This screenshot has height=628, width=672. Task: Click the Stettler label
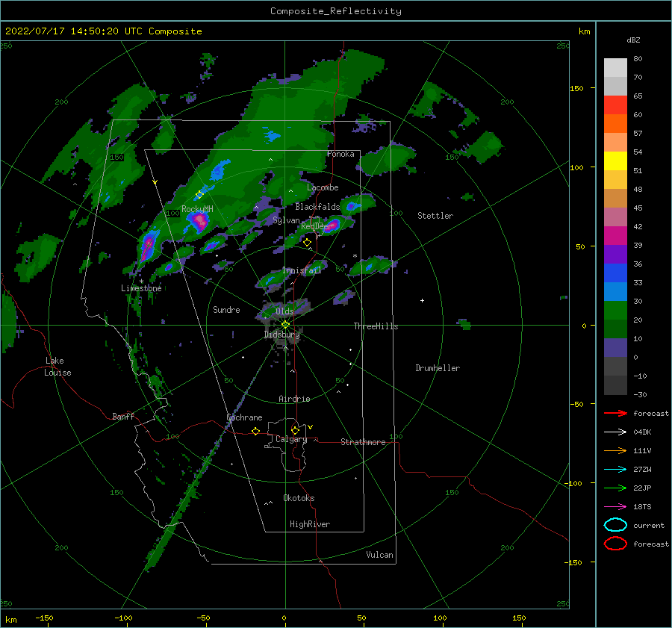(435, 216)
